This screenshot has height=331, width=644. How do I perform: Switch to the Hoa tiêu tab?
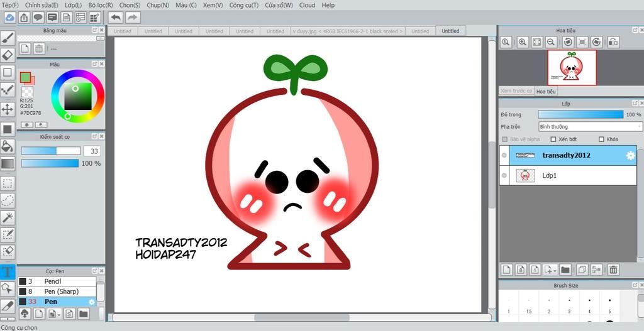546,91
